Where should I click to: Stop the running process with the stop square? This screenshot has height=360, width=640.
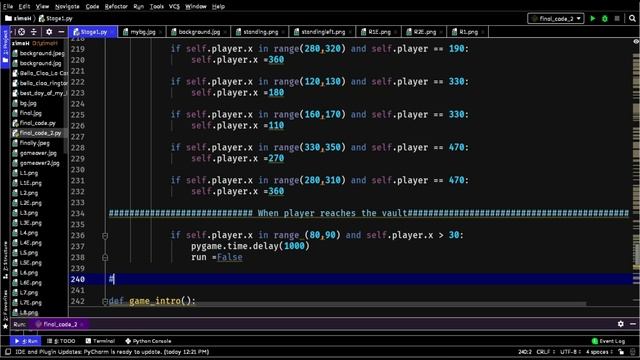617,18
